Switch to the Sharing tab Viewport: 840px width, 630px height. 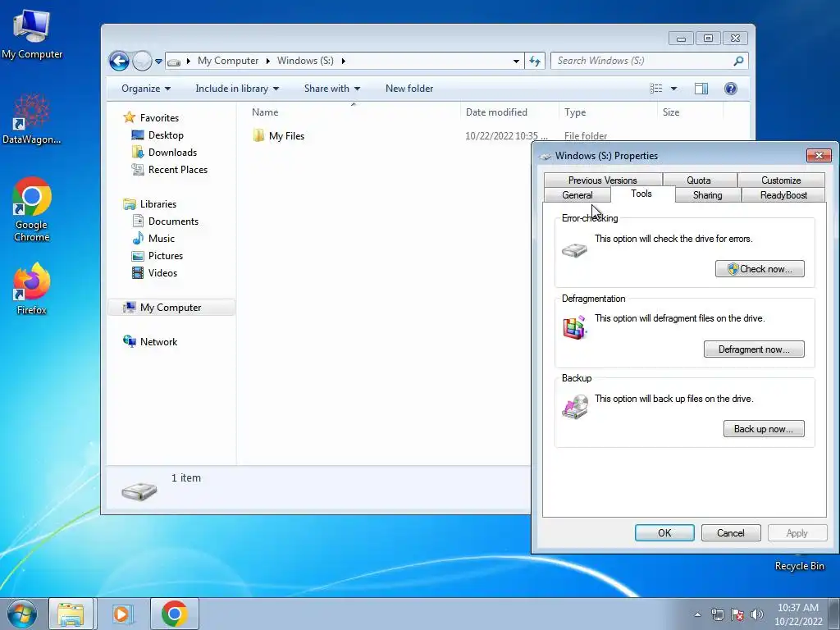coord(707,195)
